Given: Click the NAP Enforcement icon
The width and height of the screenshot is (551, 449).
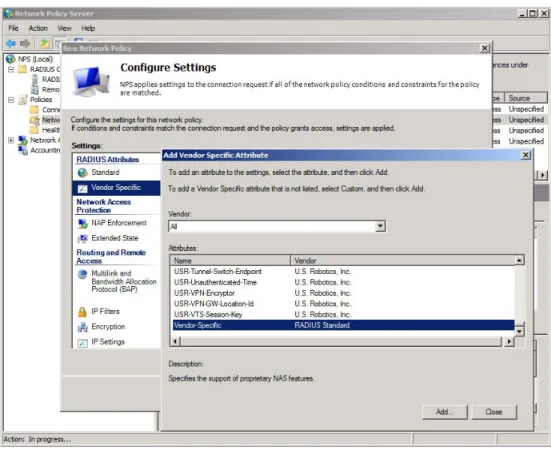Looking at the screenshot, I should coord(83,223).
